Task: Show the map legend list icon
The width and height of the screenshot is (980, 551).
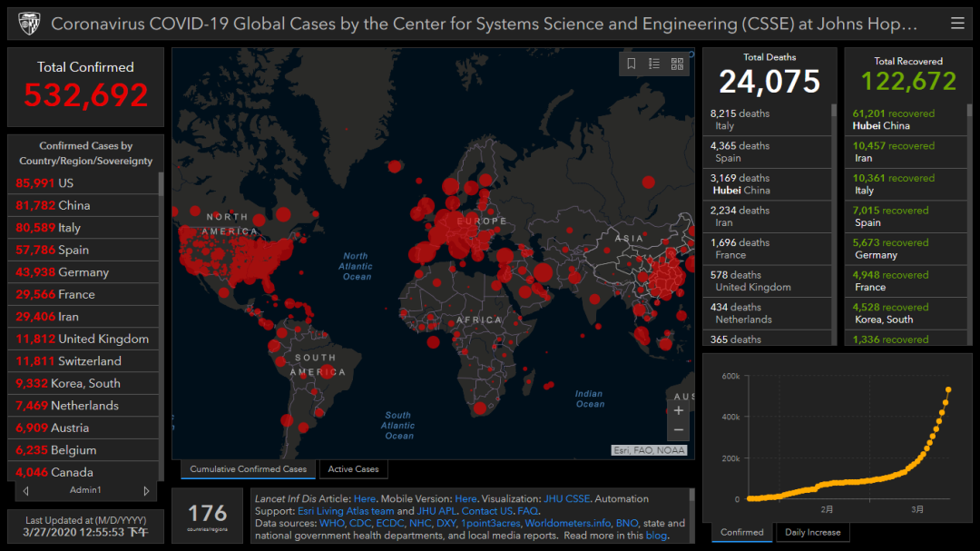Action: pos(653,64)
